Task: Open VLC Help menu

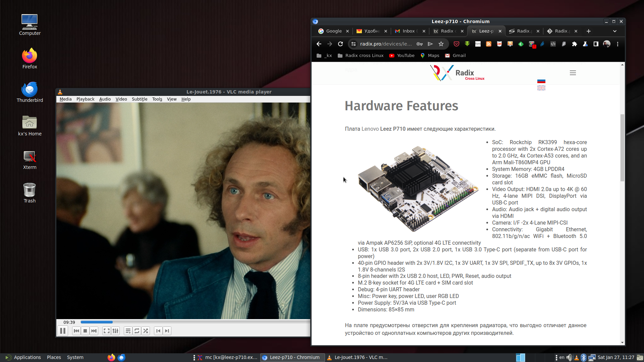Action: tap(186, 99)
